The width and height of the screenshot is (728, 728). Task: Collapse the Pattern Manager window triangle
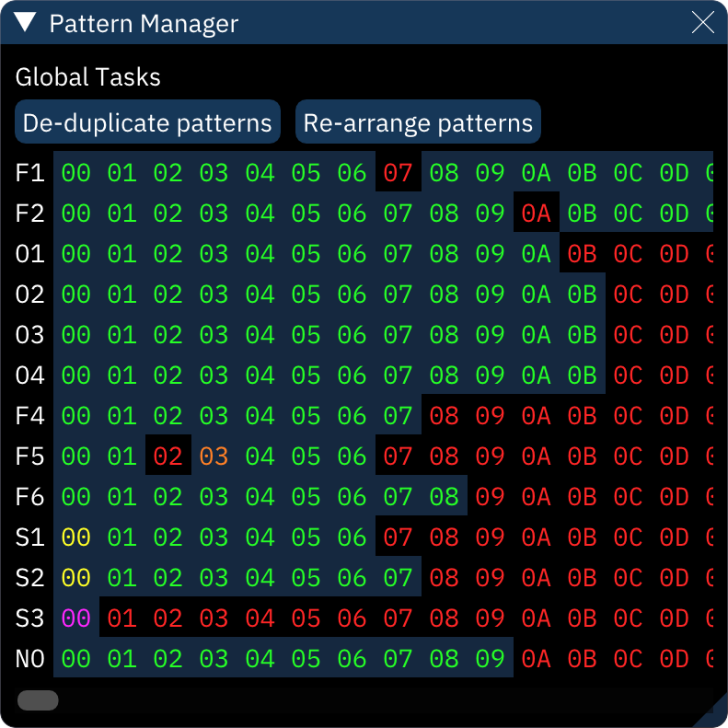(x=26, y=23)
